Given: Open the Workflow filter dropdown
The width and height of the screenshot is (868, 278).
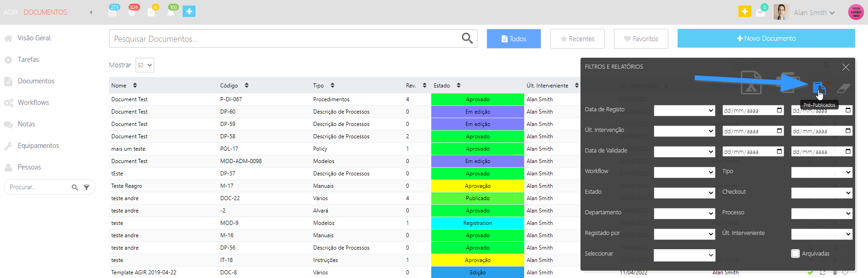Looking at the screenshot, I should (x=684, y=172).
